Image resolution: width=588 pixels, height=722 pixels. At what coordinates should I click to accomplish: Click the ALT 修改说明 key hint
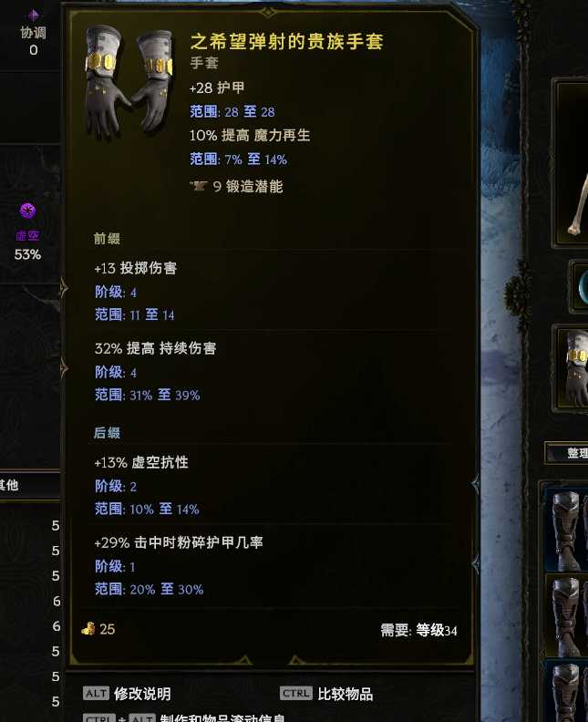click(127, 694)
